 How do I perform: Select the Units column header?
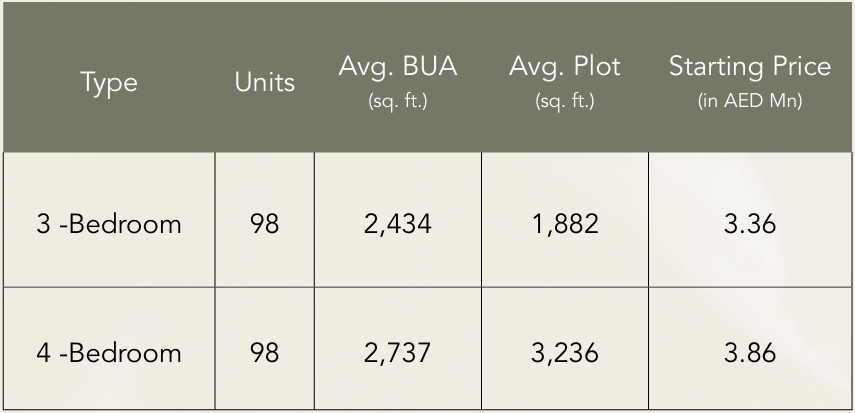point(264,83)
